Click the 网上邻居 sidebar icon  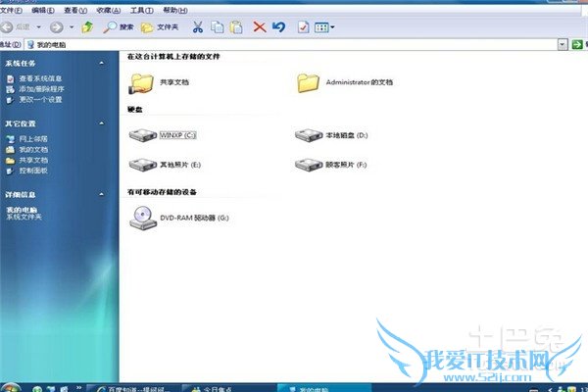[10, 139]
